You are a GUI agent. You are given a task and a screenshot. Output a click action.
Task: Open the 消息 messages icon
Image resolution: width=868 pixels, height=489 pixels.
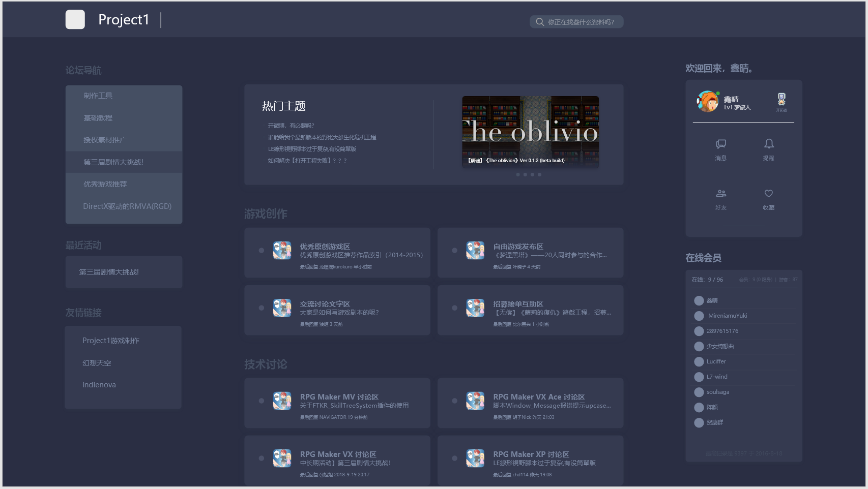tap(721, 144)
